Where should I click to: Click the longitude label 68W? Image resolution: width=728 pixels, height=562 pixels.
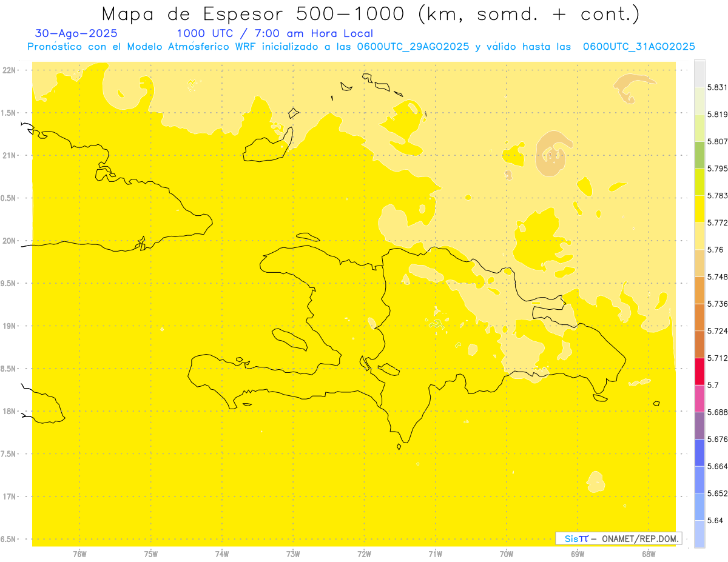coord(649,554)
